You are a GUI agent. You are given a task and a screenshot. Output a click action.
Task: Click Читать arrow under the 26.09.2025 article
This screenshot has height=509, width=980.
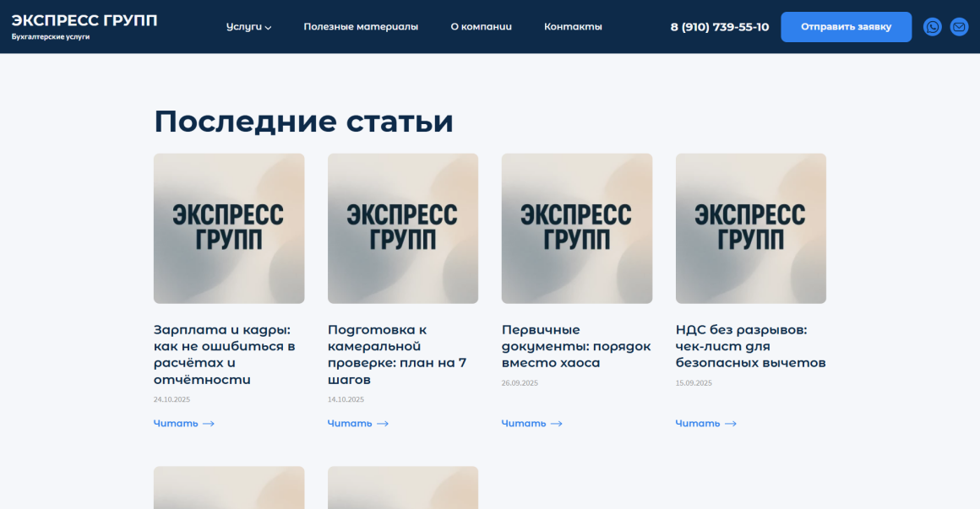(556, 424)
